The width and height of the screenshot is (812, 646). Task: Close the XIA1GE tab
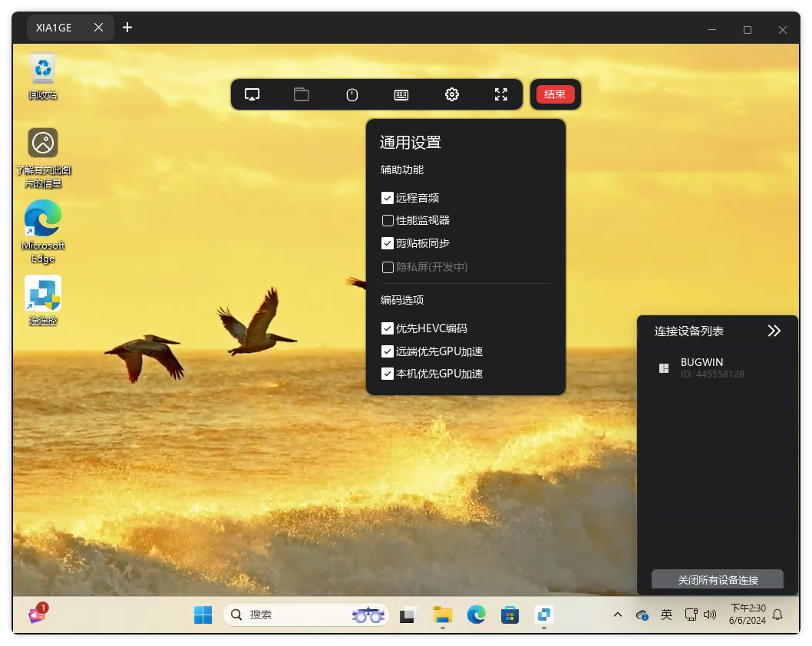tap(98, 27)
